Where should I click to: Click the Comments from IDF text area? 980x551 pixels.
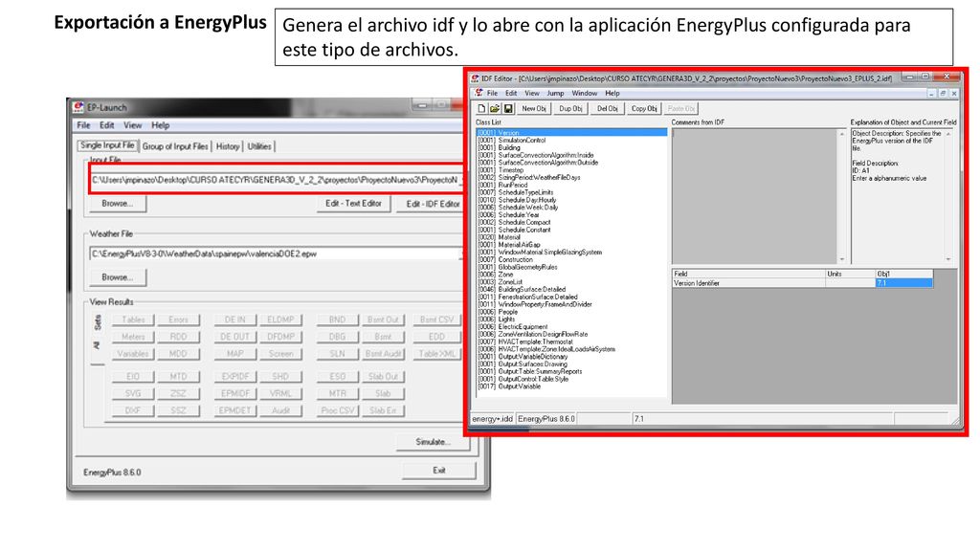(x=754, y=196)
